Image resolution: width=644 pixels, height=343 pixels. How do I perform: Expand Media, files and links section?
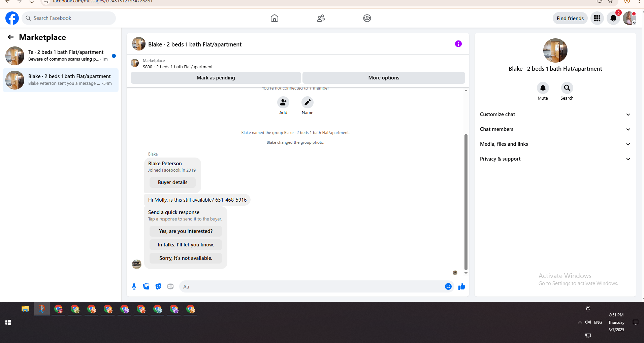[555, 144]
